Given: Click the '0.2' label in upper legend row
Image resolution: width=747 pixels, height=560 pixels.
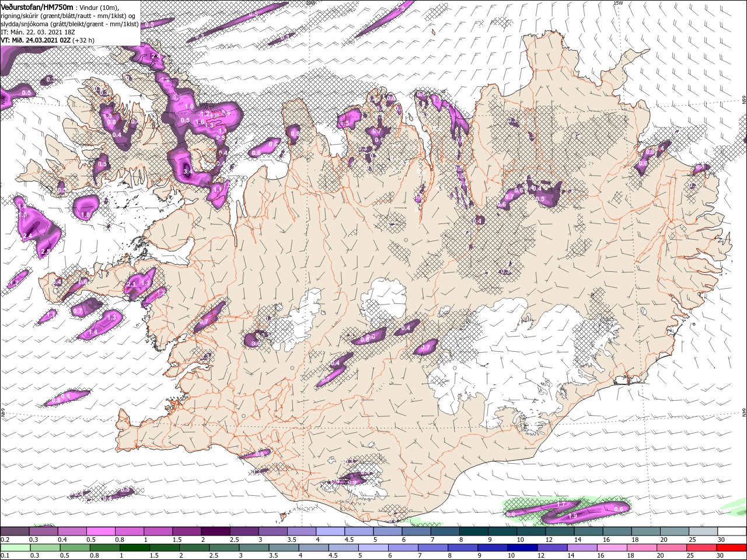Looking at the screenshot, I should click(x=4, y=540).
